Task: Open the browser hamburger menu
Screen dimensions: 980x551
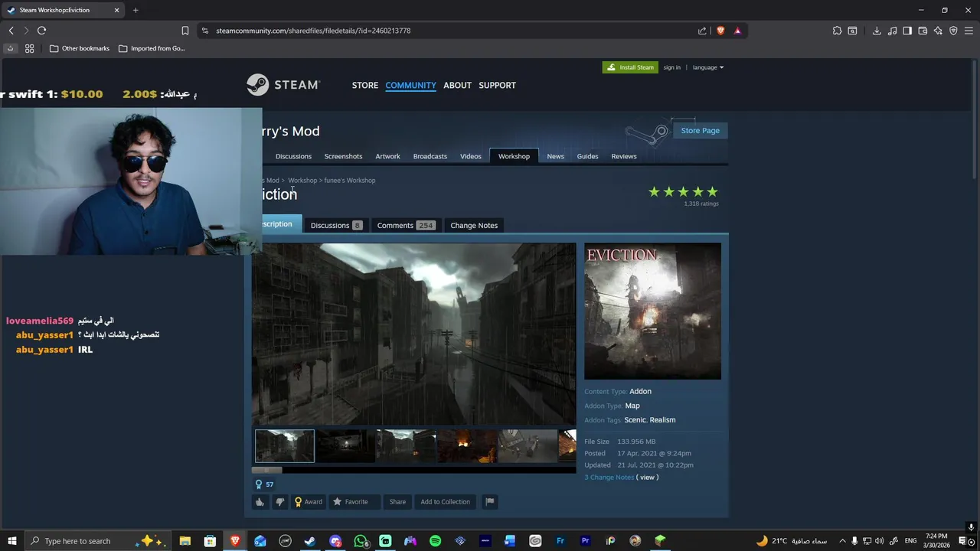Action: 969,31
